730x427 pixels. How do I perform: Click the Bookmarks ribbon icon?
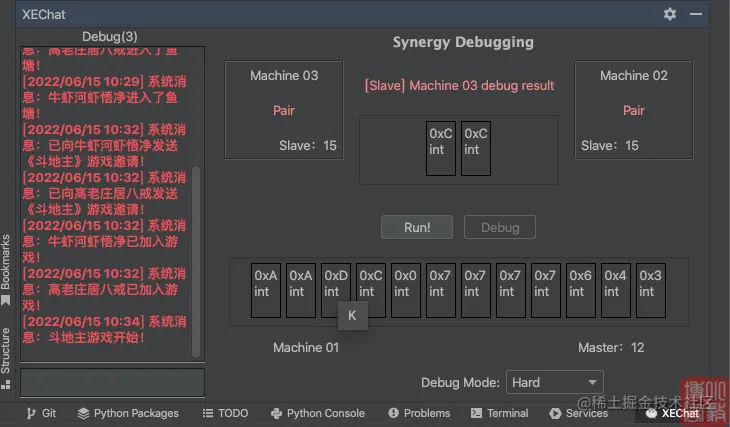tap(6, 300)
